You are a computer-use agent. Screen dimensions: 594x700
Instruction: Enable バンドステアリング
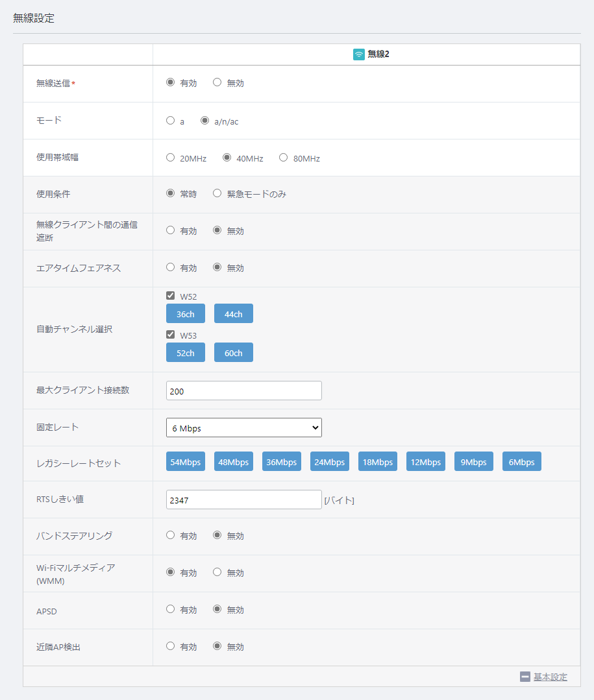[170, 535]
